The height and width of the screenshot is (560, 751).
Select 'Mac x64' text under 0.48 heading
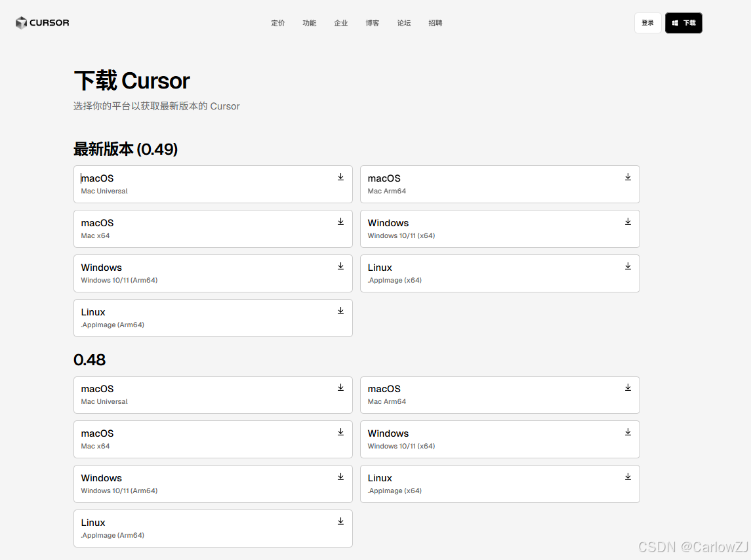click(x=95, y=446)
